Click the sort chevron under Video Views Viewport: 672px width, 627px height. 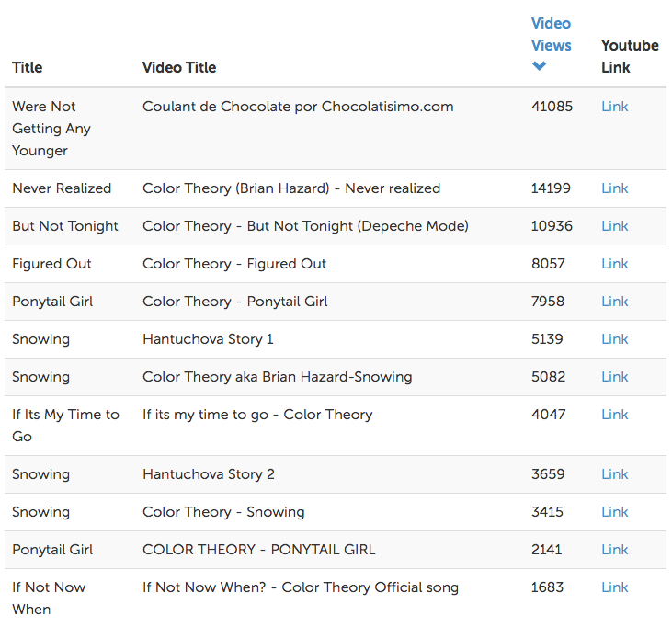click(539, 66)
